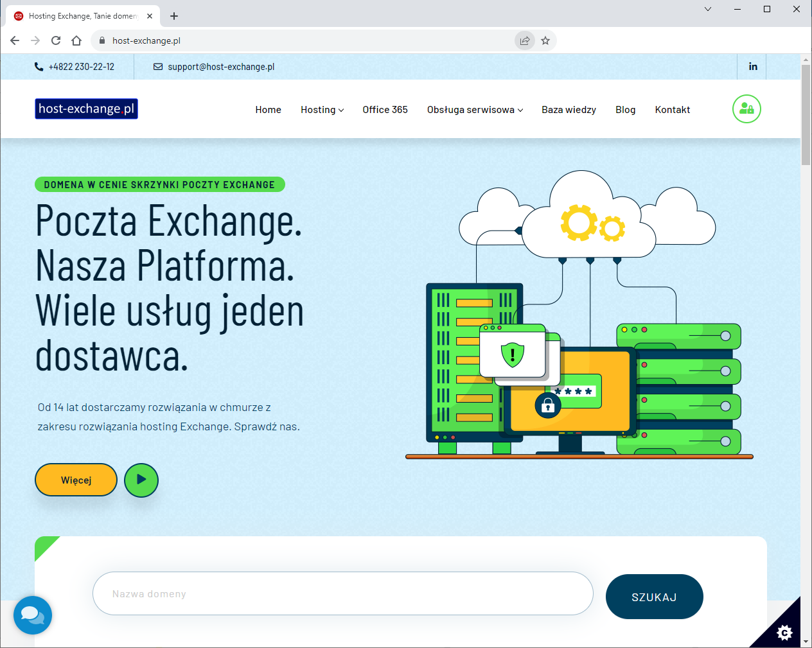The width and height of the screenshot is (812, 648).
Task: Click the green Domena w cenie banner label
Action: [x=159, y=185]
